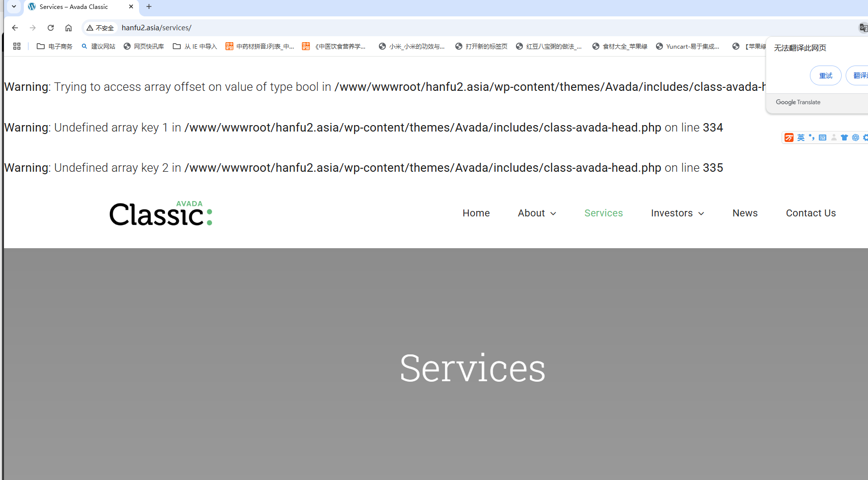Image resolution: width=868 pixels, height=480 pixels.
Task: Click the browser back arrow
Action: point(15,28)
